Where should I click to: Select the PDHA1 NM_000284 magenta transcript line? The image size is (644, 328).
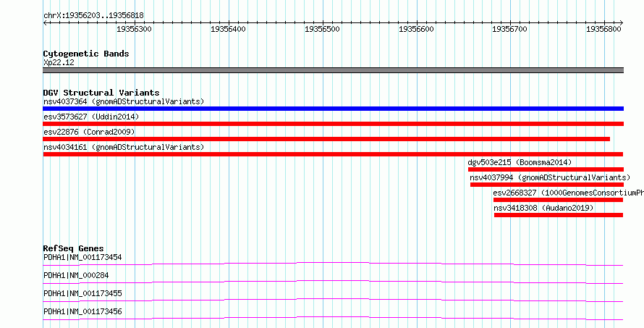333,282
